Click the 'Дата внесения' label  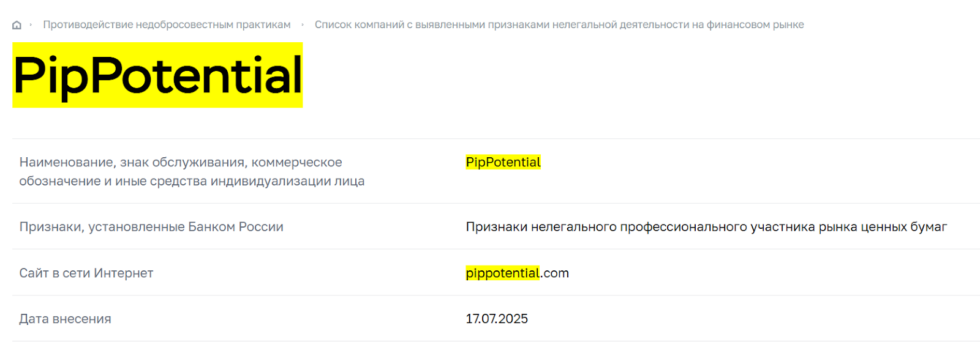[66, 319]
